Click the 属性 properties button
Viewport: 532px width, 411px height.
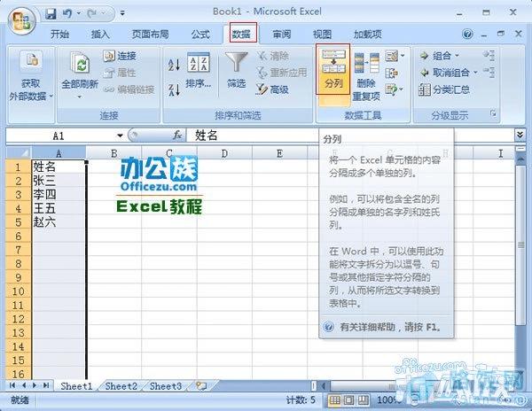[120, 73]
